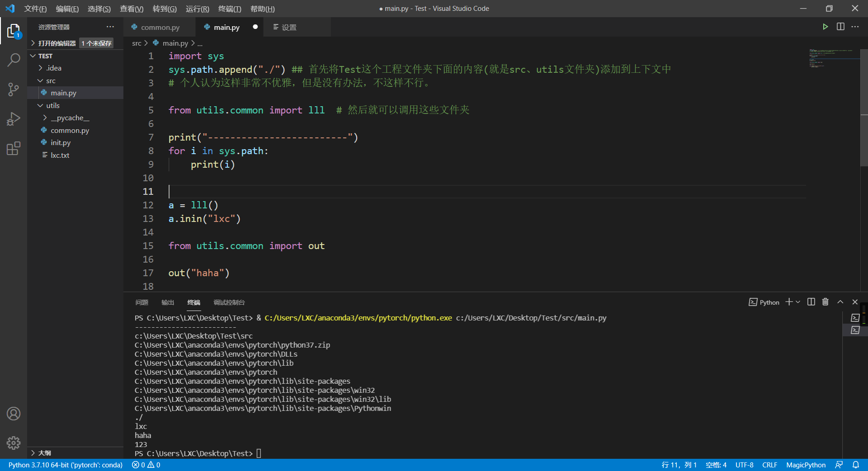Switch to the Settings editor tab
Image resolution: width=868 pixels, height=471 pixels.
click(x=297, y=27)
